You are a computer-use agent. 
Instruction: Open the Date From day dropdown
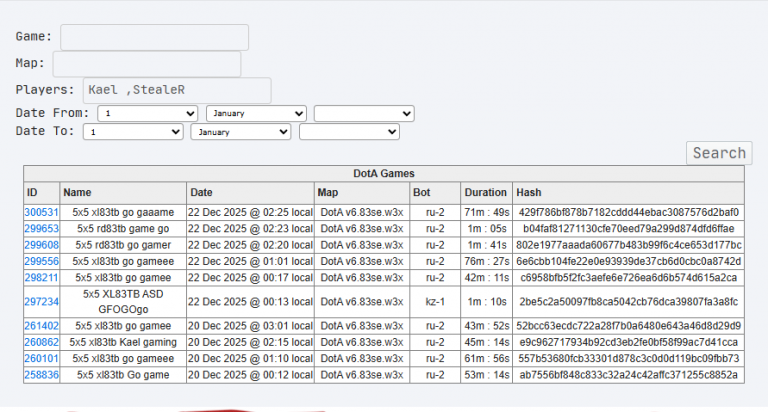pos(147,113)
